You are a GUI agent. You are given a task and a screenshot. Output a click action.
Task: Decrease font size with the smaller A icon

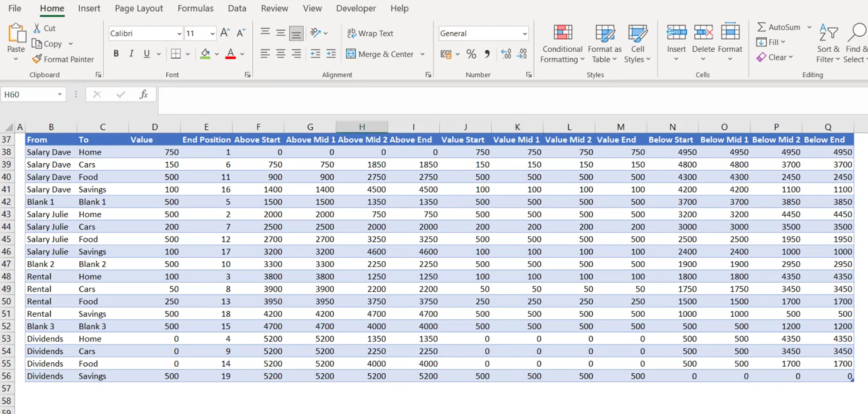click(241, 33)
